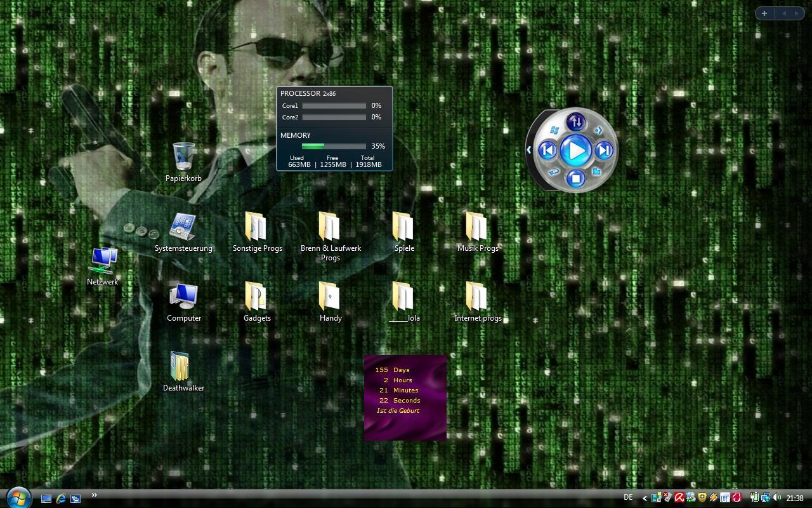Screen dimensions: 812x508
Task: Click the tray icon with red X
Action: (667, 498)
